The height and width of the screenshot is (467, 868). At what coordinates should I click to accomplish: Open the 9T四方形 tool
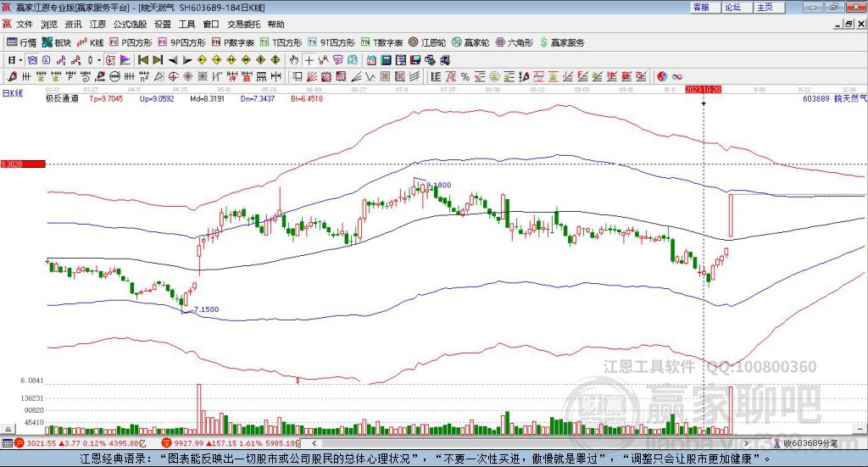(331, 42)
